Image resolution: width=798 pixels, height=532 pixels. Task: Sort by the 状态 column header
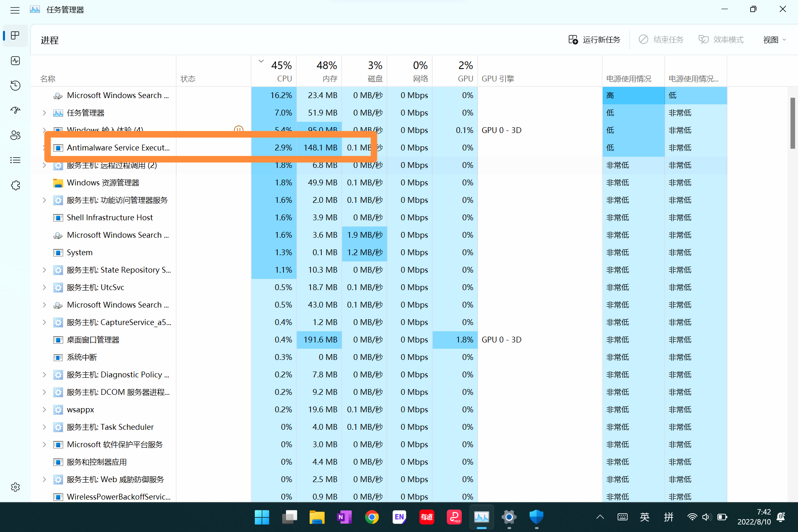[x=214, y=71]
